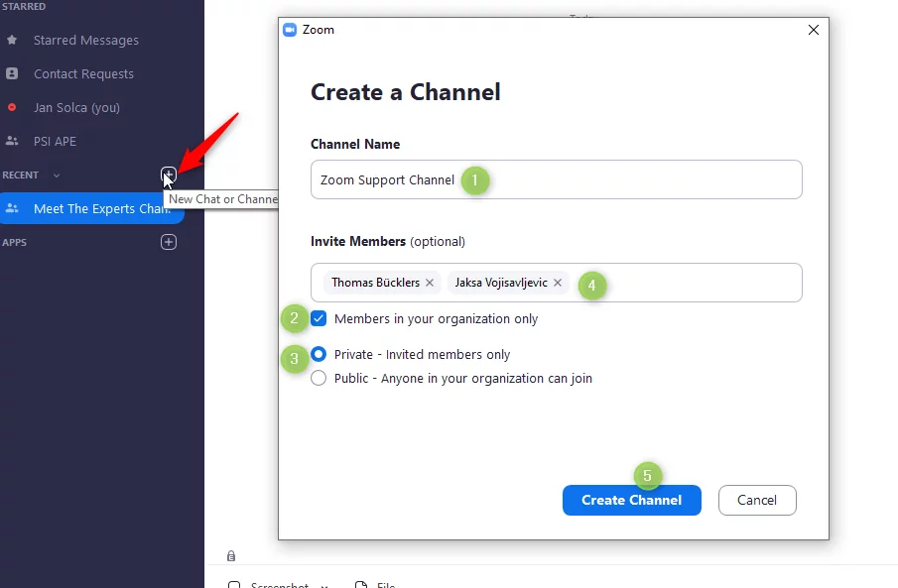The width and height of the screenshot is (898, 588).
Task: Click the PSI APE group icon
Action: coord(12,142)
